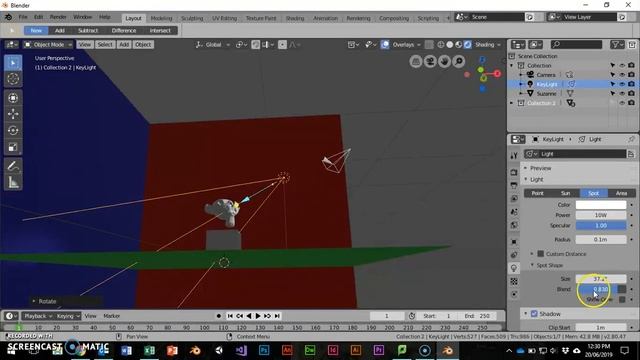Open the File menu
The width and height of the screenshot is (640, 360).
[23, 17]
